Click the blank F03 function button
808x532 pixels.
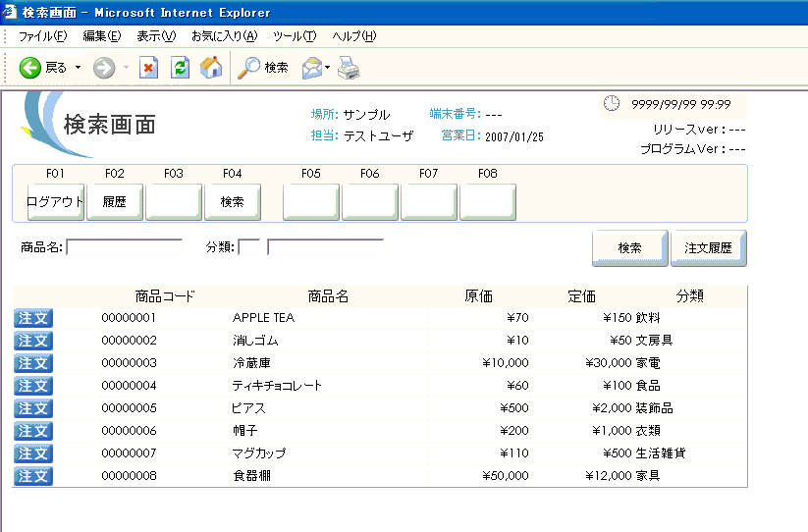(174, 202)
